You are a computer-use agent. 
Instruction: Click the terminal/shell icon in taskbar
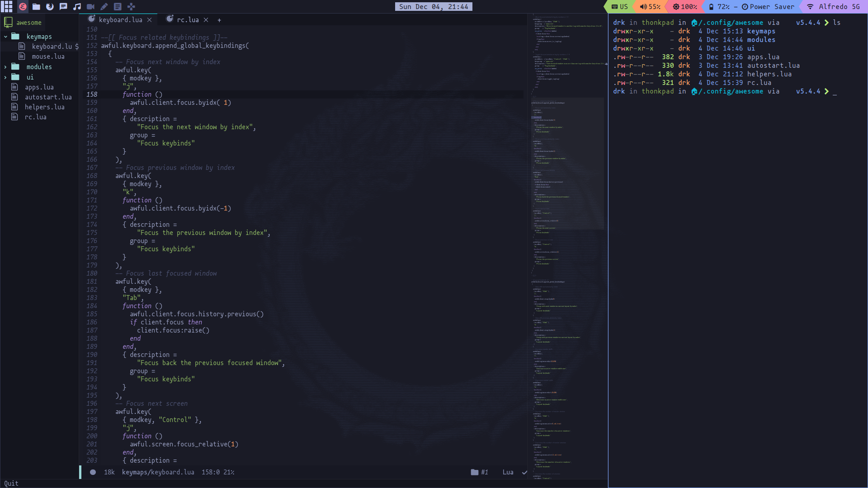118,7
